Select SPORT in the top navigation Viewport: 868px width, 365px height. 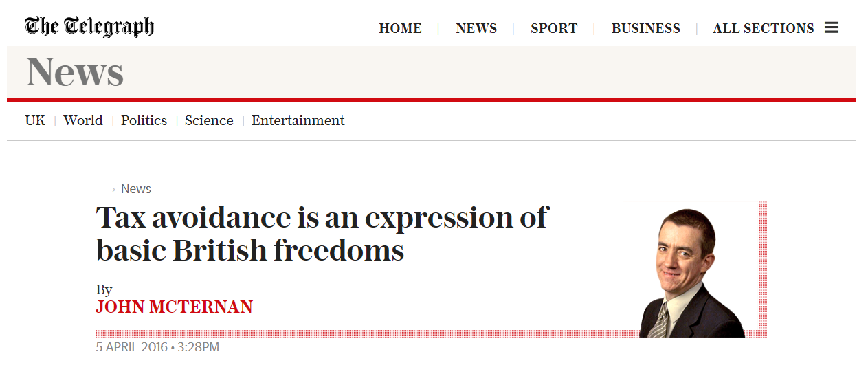554,29
